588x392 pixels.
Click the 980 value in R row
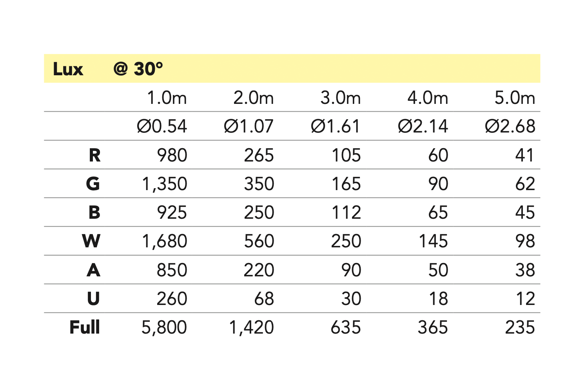(x=172, y=155)
